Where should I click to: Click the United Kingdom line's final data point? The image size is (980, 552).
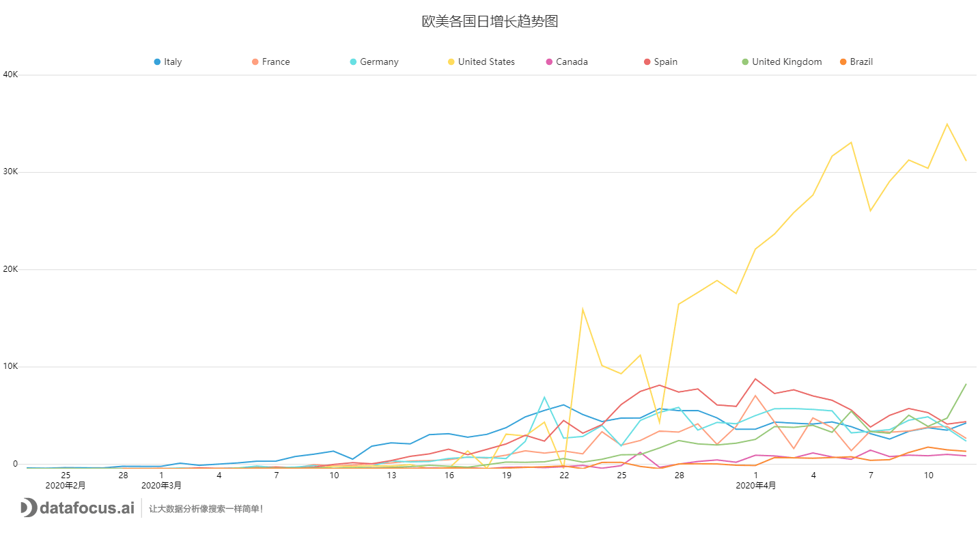tap(966, 384)
